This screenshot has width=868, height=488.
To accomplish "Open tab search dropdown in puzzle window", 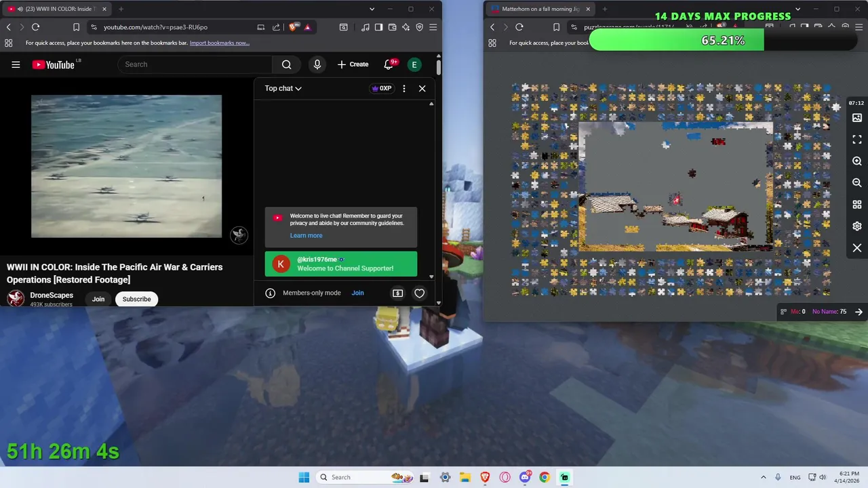I will coord(797,9).
